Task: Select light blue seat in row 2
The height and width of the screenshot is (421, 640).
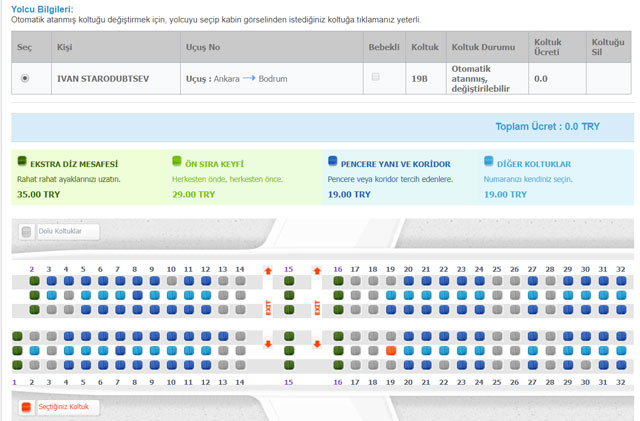Action: click(x=33, y=351)
